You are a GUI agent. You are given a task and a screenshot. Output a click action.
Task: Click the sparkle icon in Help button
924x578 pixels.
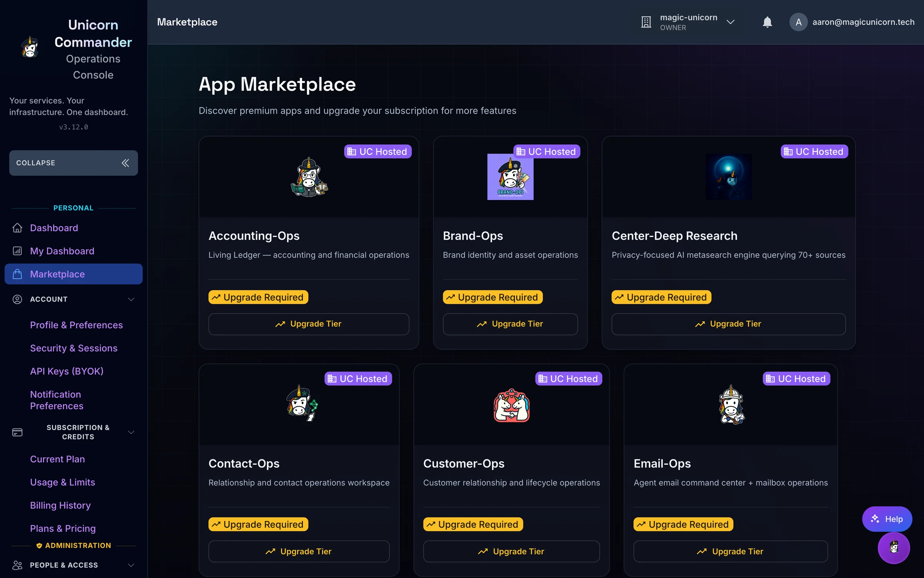[875, 519]
